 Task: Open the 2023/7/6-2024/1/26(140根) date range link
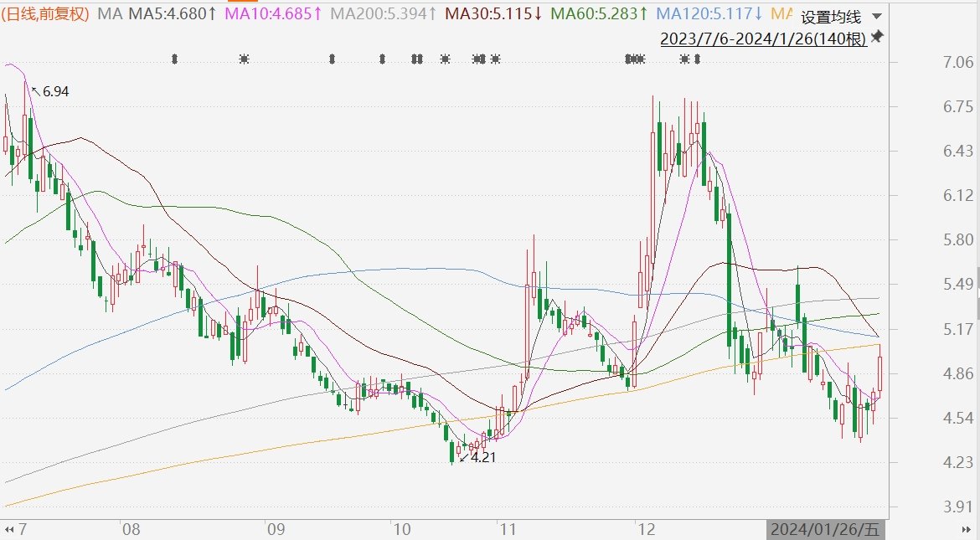763,39
